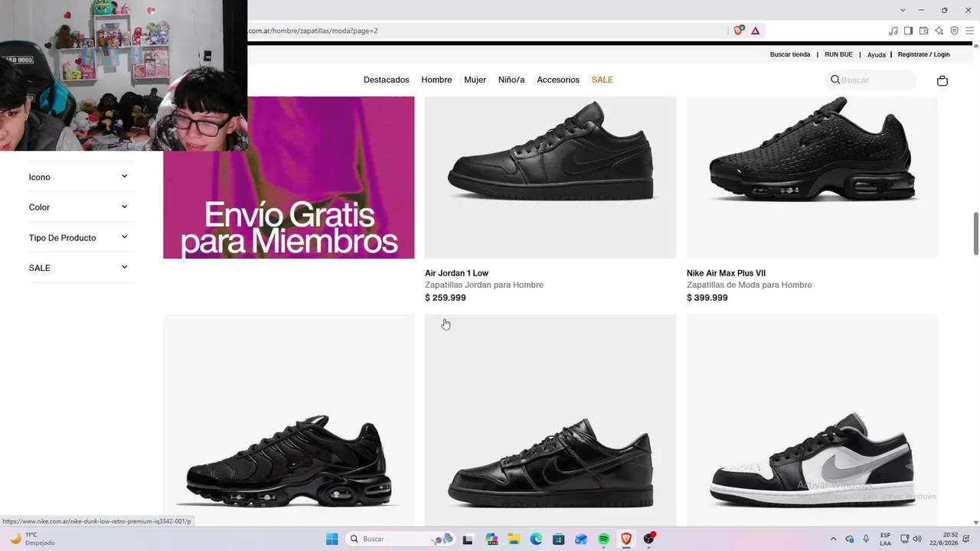Click the Nike search magnifier icon
Viewport: 980px width, 551px height.
tap(835, 80)
